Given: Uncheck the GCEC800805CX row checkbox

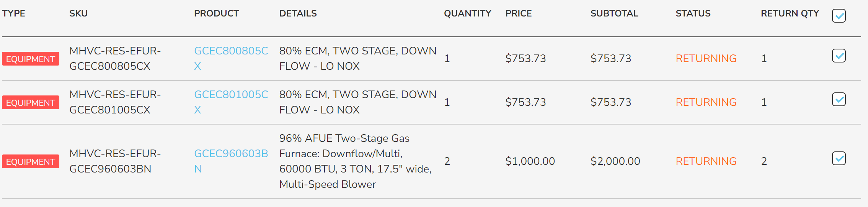Looking at the screenshot, I should tap(839, 56).
